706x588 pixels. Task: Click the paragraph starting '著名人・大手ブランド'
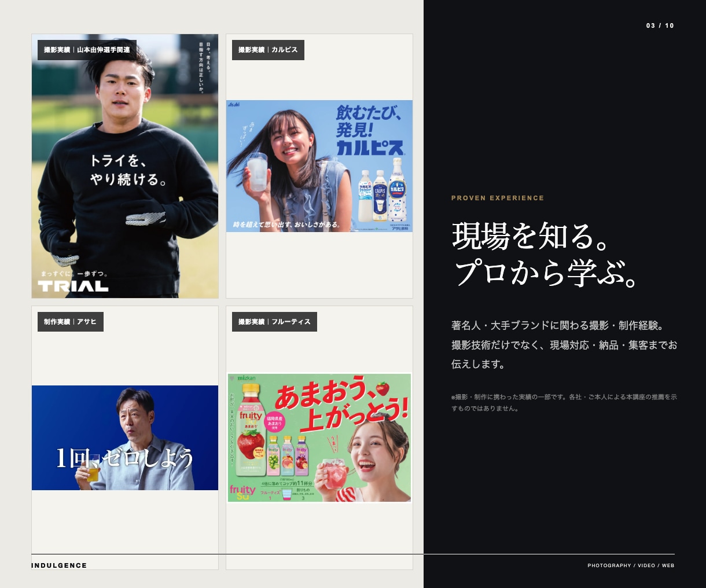coord(564,345)
